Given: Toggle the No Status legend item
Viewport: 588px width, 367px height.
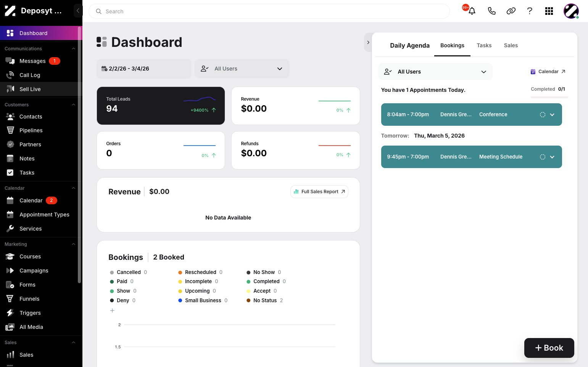Looking at the screenshot, I should [265, 300].
